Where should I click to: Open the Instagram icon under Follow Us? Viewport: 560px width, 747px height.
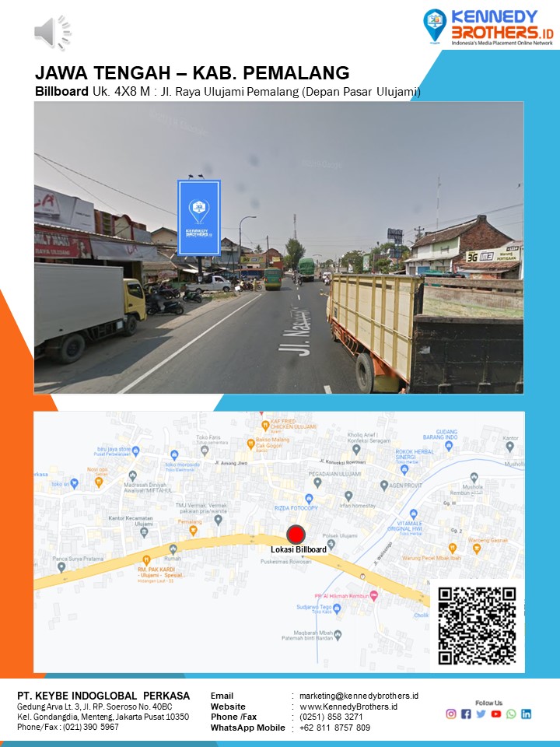451,714
